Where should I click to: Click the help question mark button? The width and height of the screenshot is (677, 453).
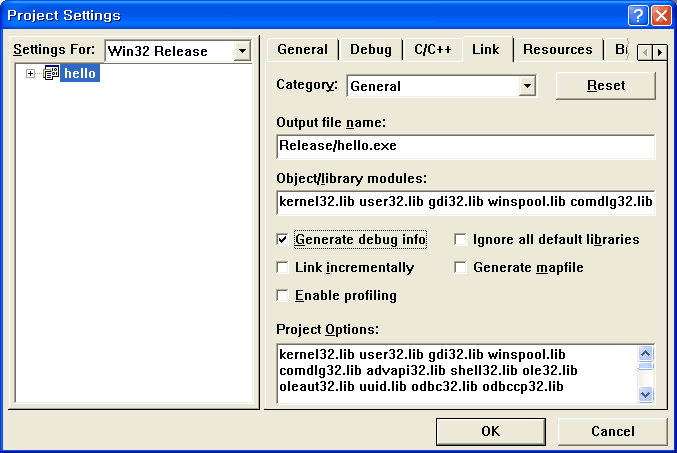point(638,15)
